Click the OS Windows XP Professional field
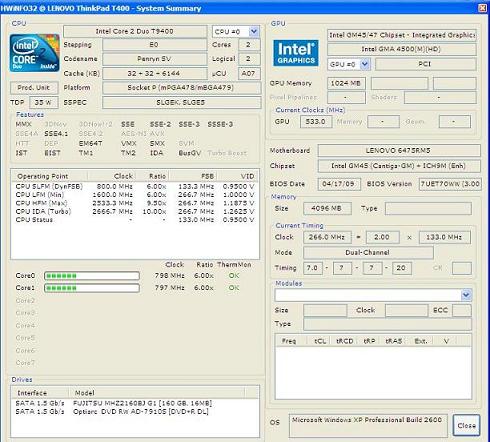Image resolution: width=490 pixels, height=442 pixels. [368, 425]
